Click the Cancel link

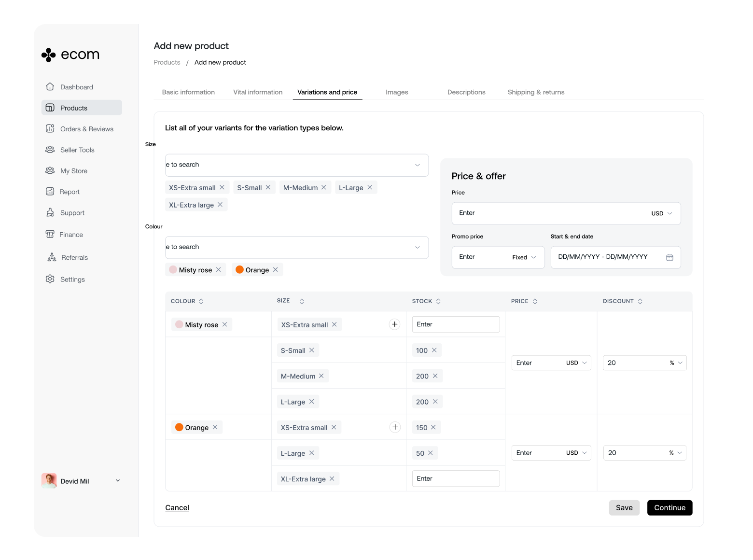[x=177, y=508]
